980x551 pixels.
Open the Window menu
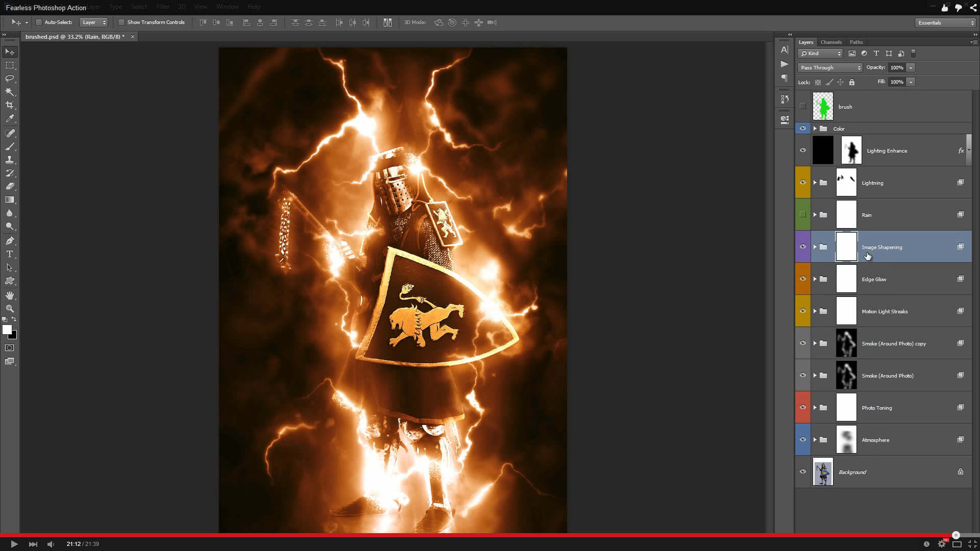228,7
